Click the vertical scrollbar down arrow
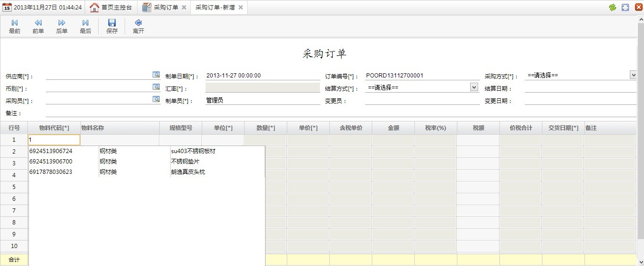 pyautogui.click(x=640, y=262)
